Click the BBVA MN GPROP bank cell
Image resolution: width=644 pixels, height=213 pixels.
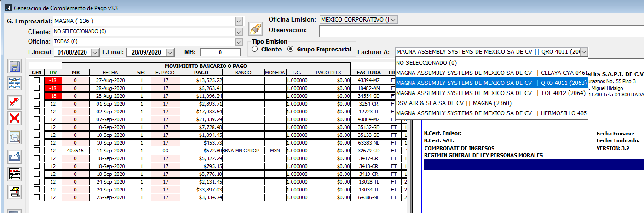point(243,151)
